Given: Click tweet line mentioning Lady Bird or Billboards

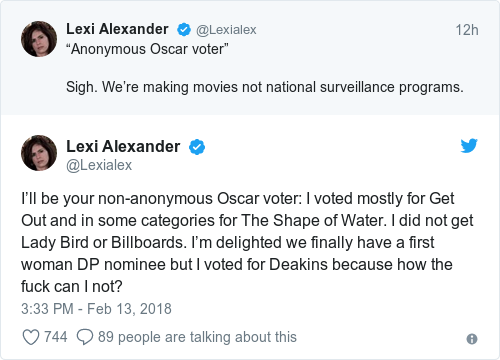Looking at the screenshot, I should [x=228, y=243].
